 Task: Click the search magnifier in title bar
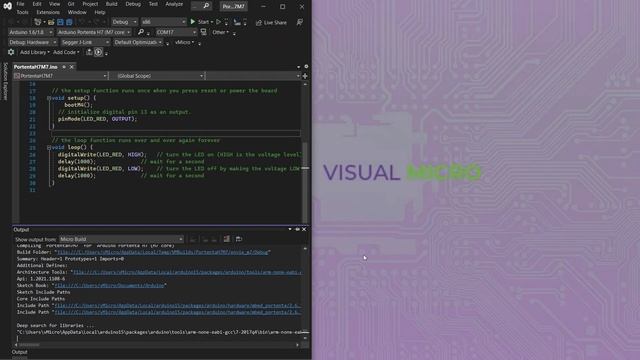[206, 6]
